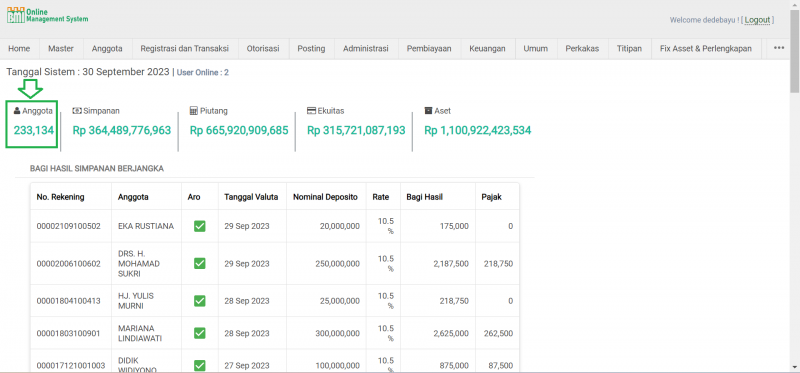Click the Anggota person icon

17,111
